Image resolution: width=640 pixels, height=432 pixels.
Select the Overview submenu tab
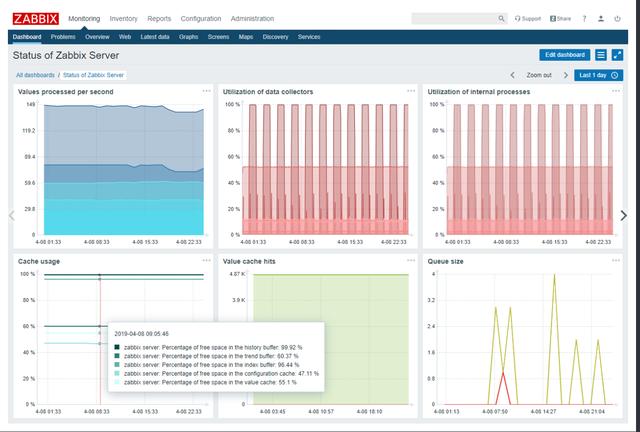(x=97, y=37)
